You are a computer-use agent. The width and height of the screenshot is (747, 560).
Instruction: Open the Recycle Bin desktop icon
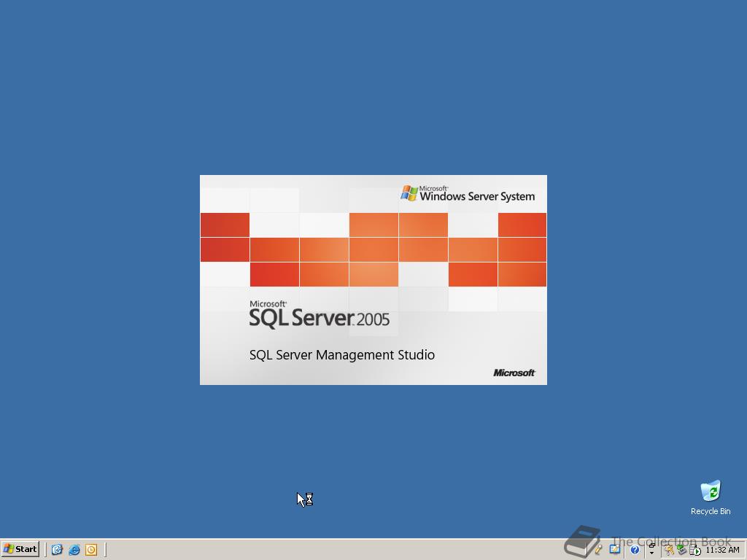[711, 497]
